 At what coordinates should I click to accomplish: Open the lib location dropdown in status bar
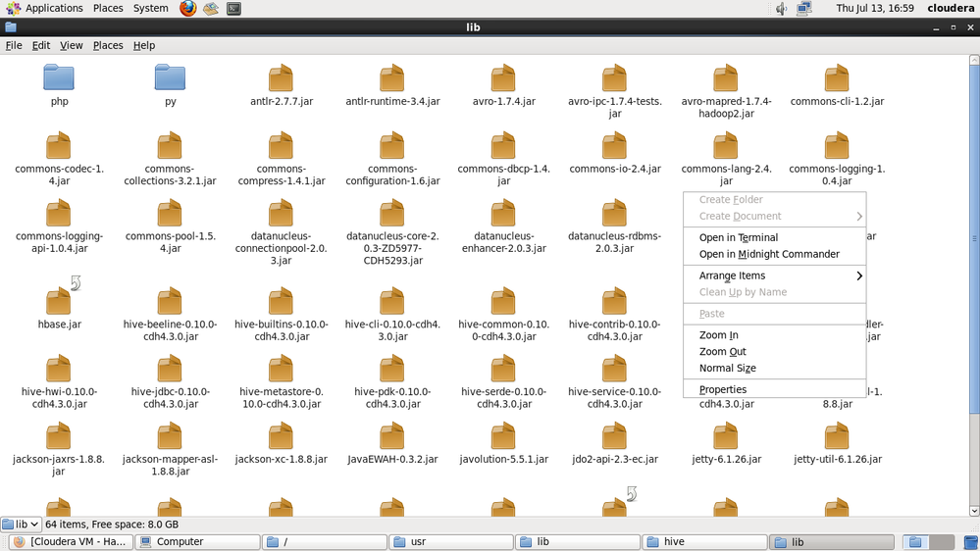point(21,525)
